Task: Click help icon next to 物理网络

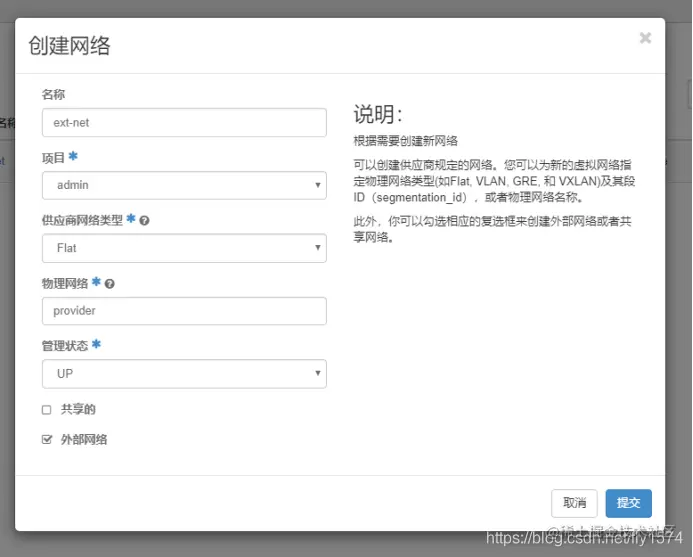Action: [110, 283]
